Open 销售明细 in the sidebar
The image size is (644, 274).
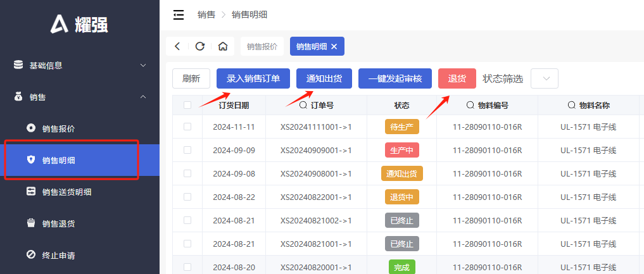click(80, 160)
